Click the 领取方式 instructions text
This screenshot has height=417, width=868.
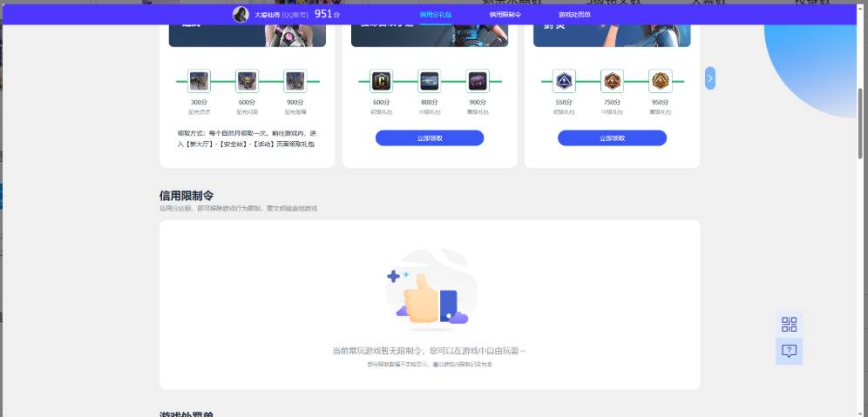click(x=247, y=138)
